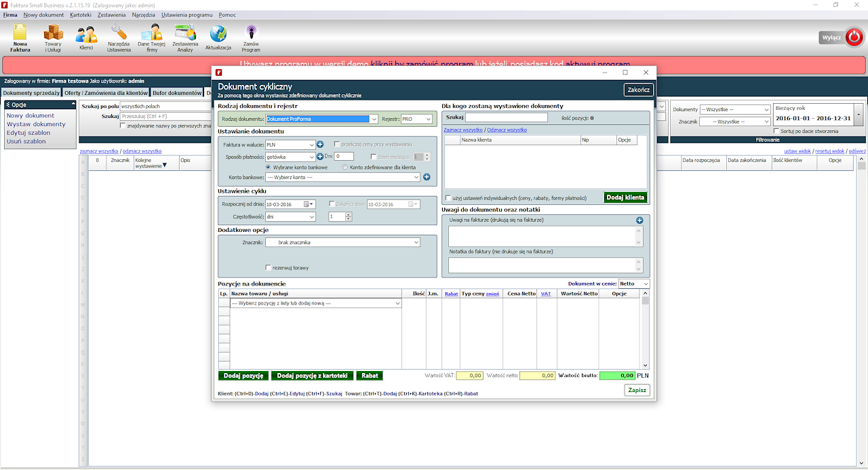
Task: Open Firma menu
Action: click(x=10, y=14)
